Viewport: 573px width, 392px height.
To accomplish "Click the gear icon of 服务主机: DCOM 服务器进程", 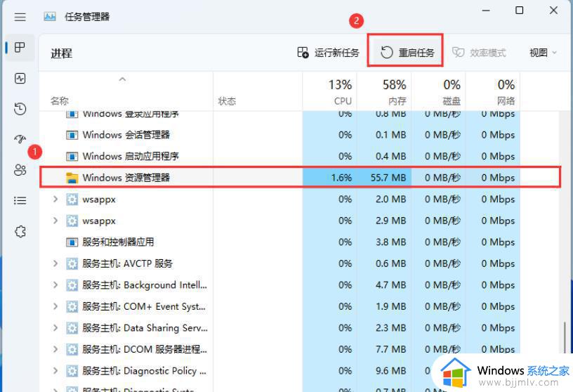I will pos(72,350).
